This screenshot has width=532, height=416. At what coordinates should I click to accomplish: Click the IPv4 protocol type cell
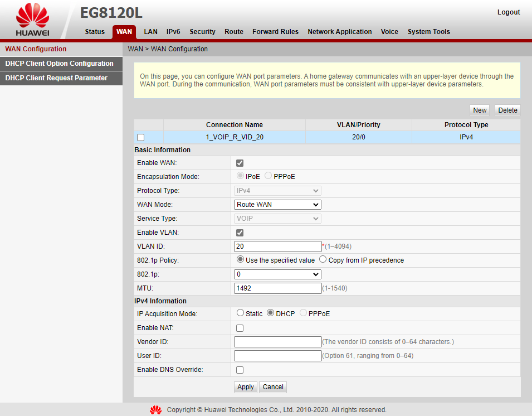point(466,137)
